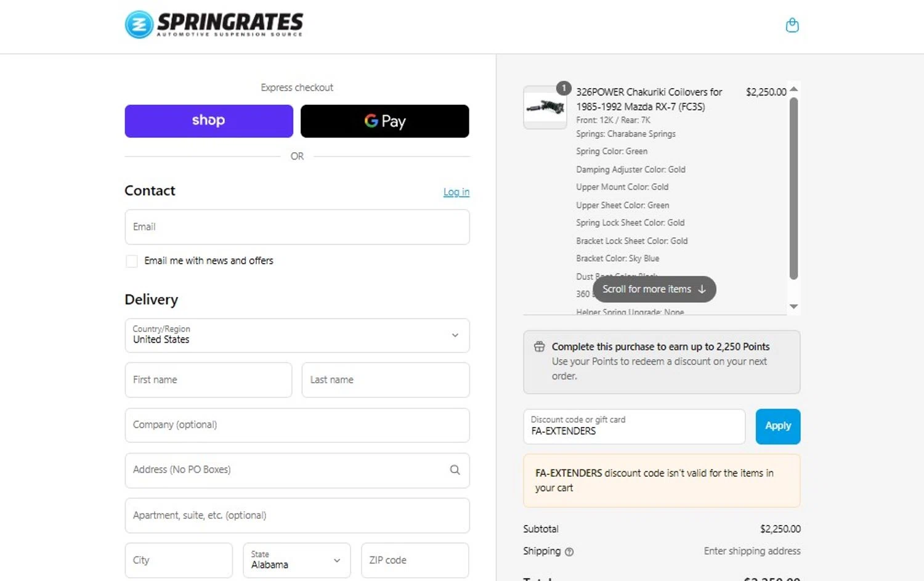The width and height of the screenshot is (924, 581).
Task: Click the $2,250.00 item price
Action: click(766, 92)
